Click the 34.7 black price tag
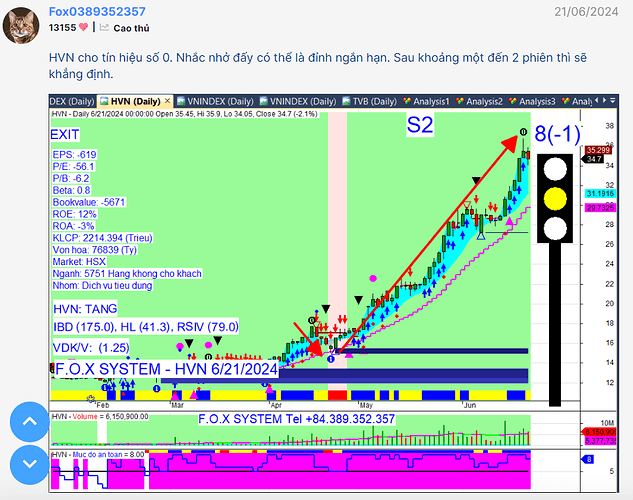The width and height of the screenshot is (633, 500). [593, 159]
